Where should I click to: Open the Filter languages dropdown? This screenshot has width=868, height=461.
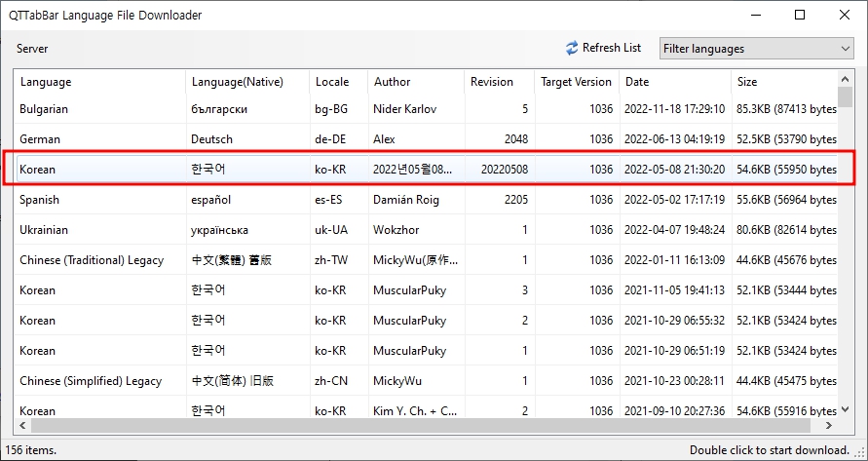pyautogui.click(x=756, y=48)
